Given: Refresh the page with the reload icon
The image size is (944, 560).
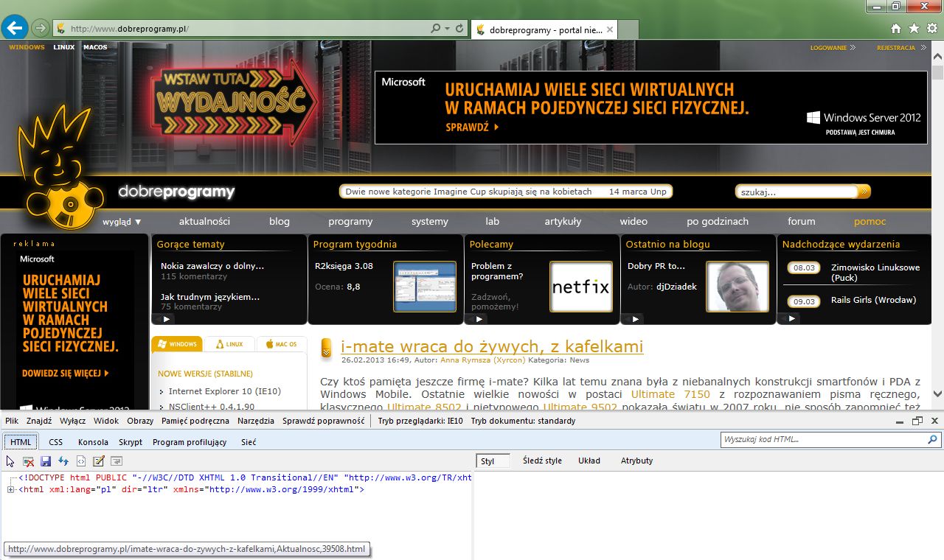Looking at the screenshot, I should (x=459, y=29).
